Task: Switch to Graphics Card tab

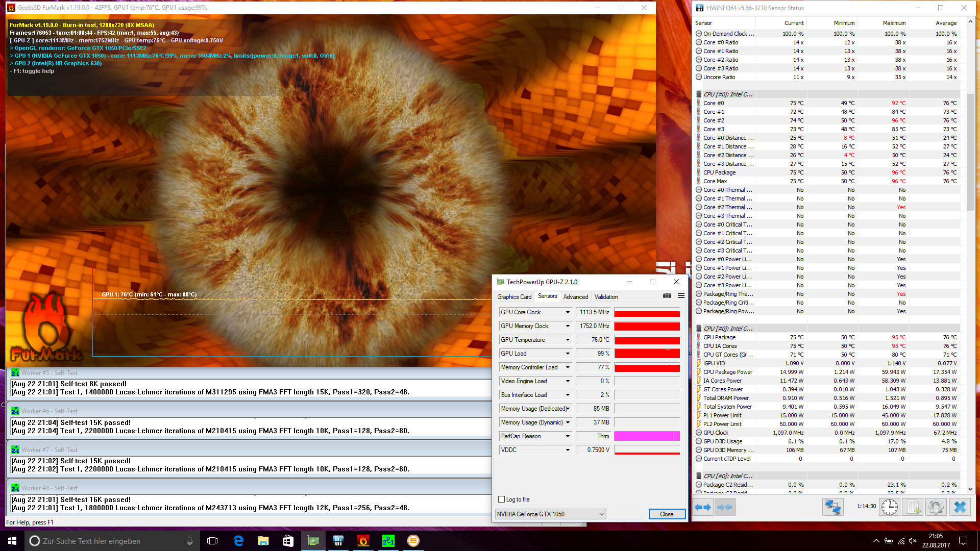Action: click(x=514, y=297)
